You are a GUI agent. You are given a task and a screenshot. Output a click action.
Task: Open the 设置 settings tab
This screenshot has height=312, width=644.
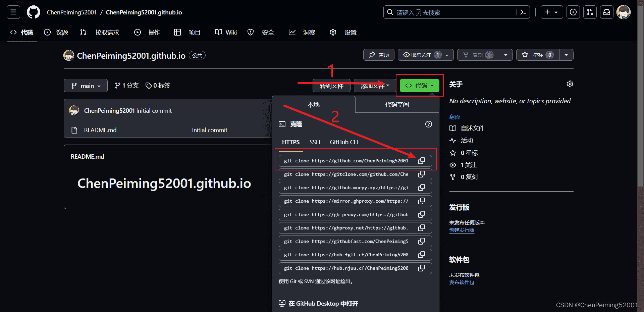click(x=343, y=32)
